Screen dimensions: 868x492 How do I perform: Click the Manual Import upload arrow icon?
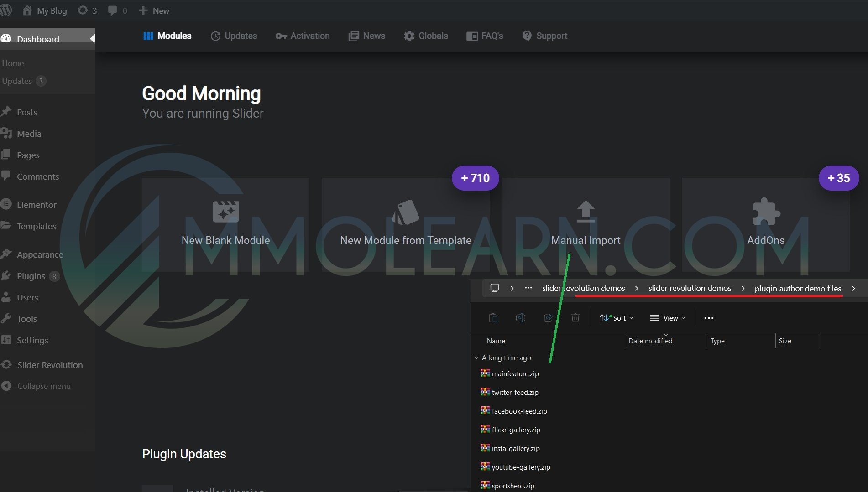(x=586, y=211)
